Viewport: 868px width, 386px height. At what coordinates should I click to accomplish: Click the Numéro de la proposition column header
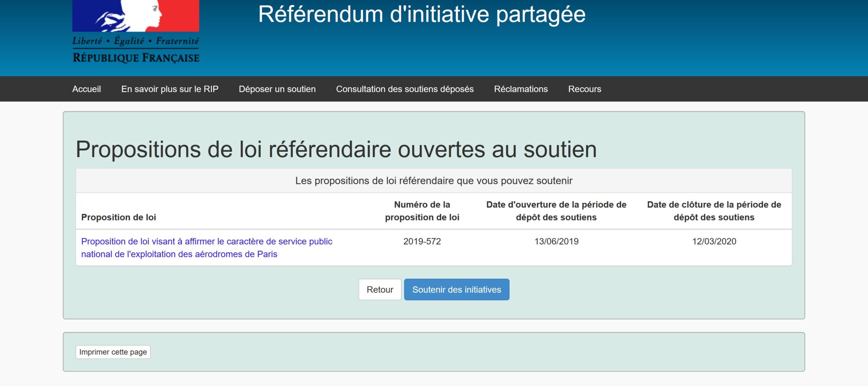(422, 211)
